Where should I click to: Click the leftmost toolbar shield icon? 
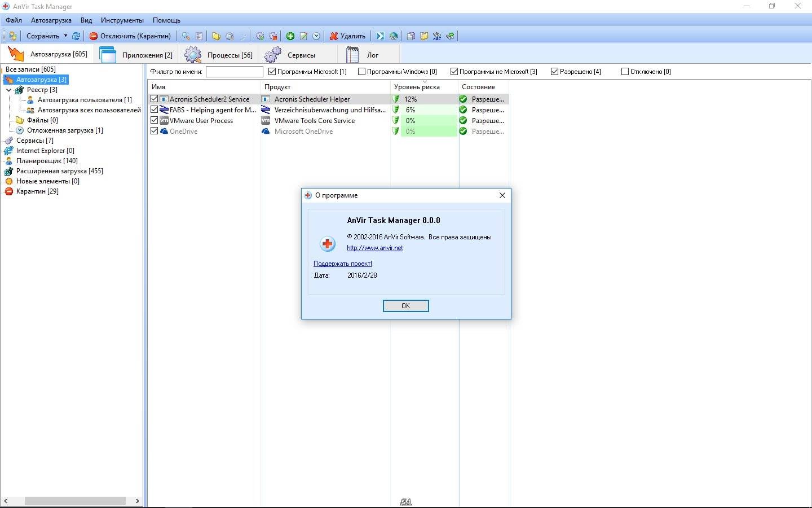(x=12, y=36)
